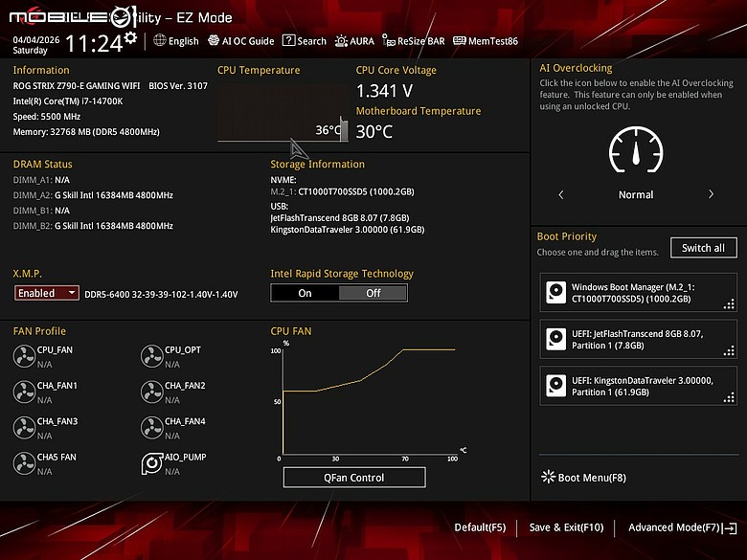
Task: Click the CHA5 FAN fan icon
Action: tap(24, 463)
